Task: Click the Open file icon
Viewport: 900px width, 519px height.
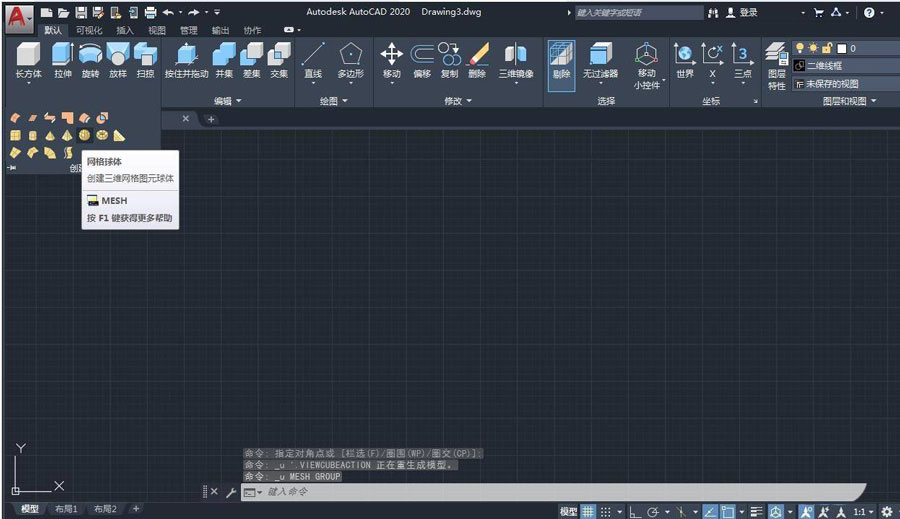Action: (64, 12)
